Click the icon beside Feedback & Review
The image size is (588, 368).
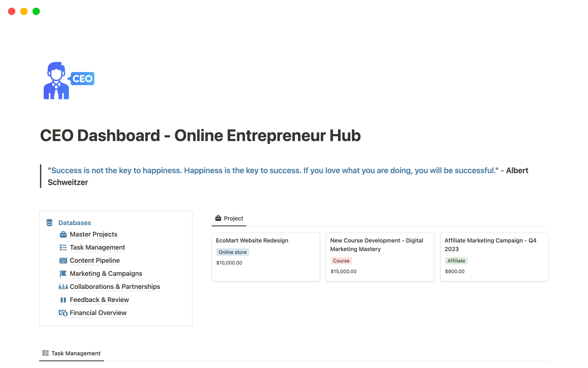click(x=63, y=300)
